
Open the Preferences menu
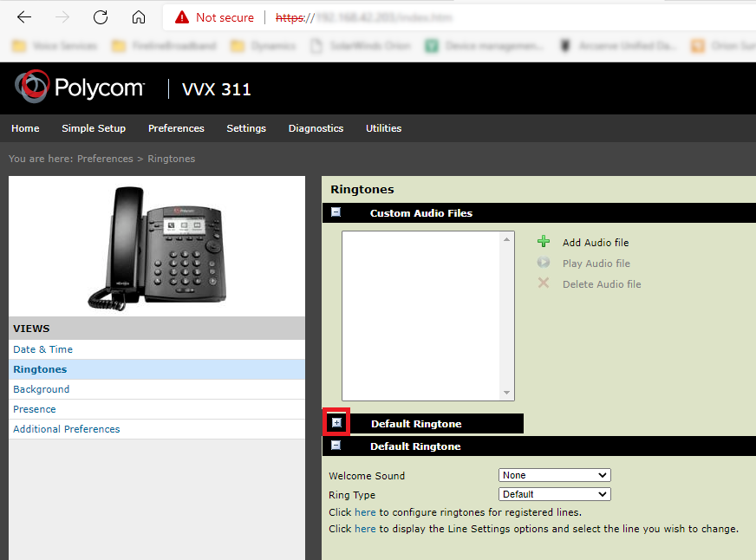pyautogui.click(x=176, y=128)
